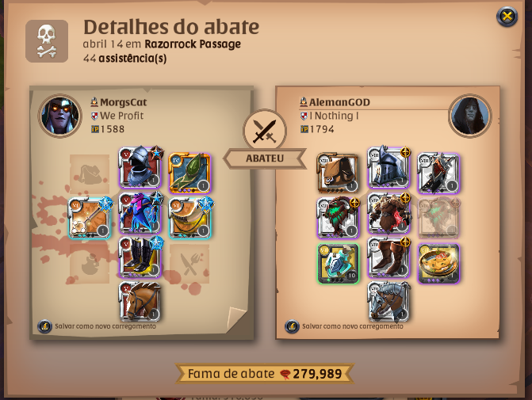Click AlemanGOD's potion item with count 10
This screenshot has height=400, width=532.
(x=338, y=263)
